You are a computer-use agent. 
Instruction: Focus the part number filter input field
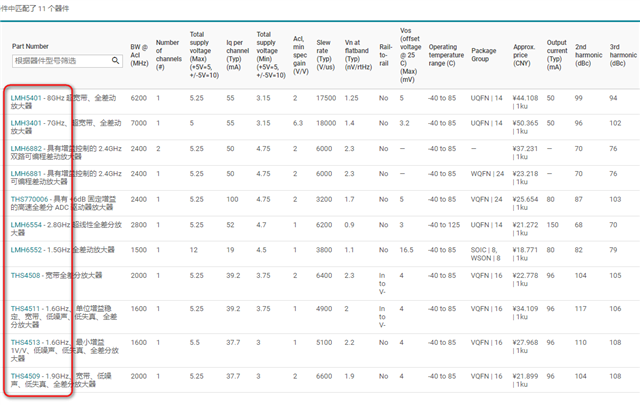coord(67,61)
